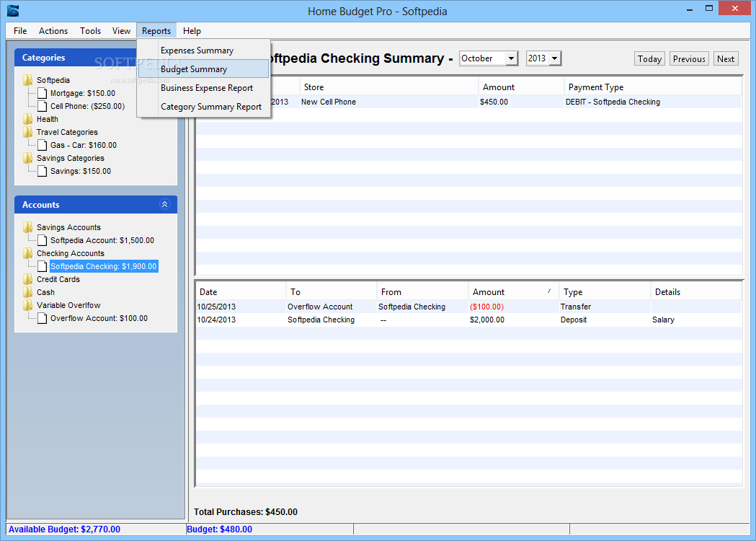Select the 10/24/2013 deposit row

pyautogui.click(x=468, y=320)
